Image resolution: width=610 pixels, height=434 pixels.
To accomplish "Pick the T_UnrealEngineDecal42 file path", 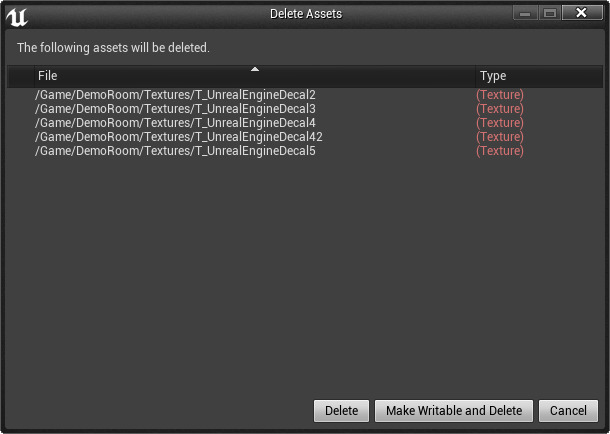I will point(179,137).
